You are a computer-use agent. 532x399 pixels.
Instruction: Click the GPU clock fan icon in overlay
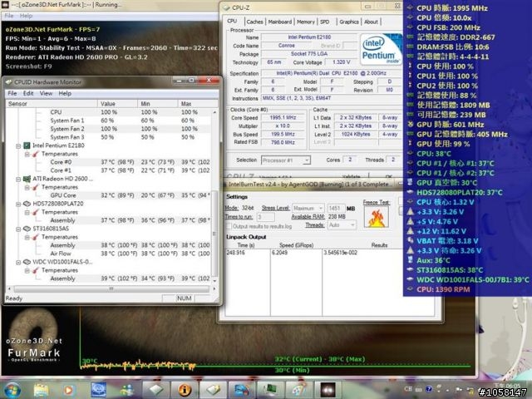tap(410, 124)
